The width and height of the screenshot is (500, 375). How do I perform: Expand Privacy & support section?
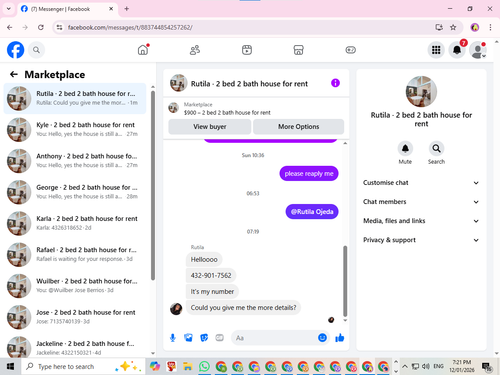click(421, 240)
